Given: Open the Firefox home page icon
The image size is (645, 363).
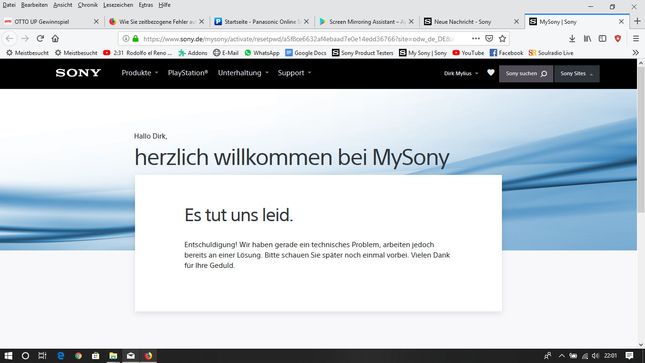Looking at the screenshot, I should coord(55,39).
